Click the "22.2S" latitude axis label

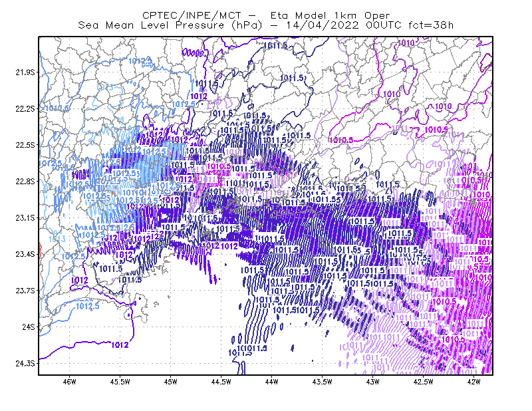click(25, 108)
